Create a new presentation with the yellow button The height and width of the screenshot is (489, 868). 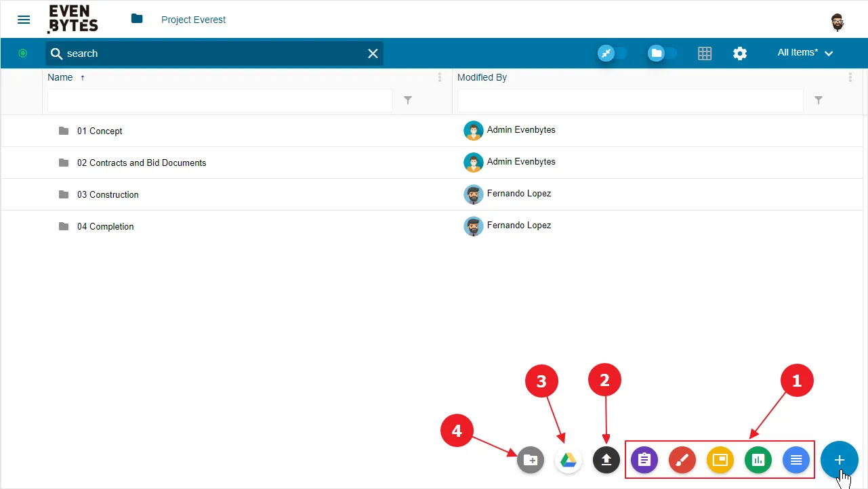coord(720,461)
